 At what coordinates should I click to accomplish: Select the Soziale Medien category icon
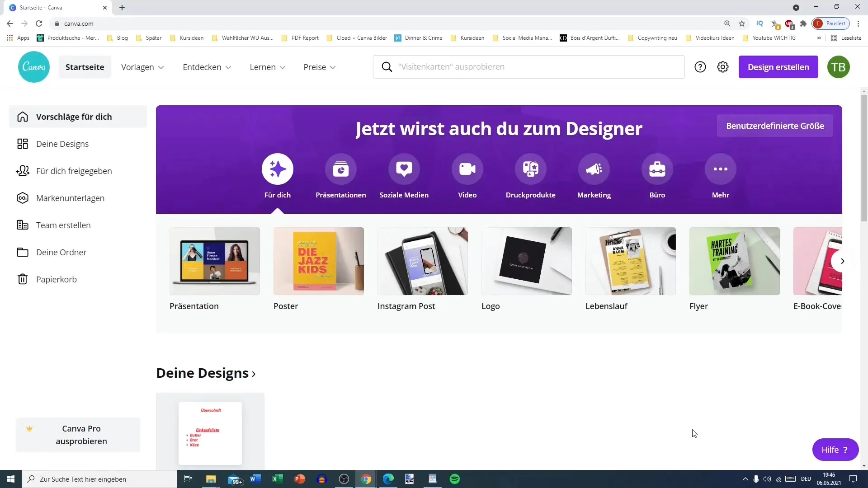pos(404,169)
